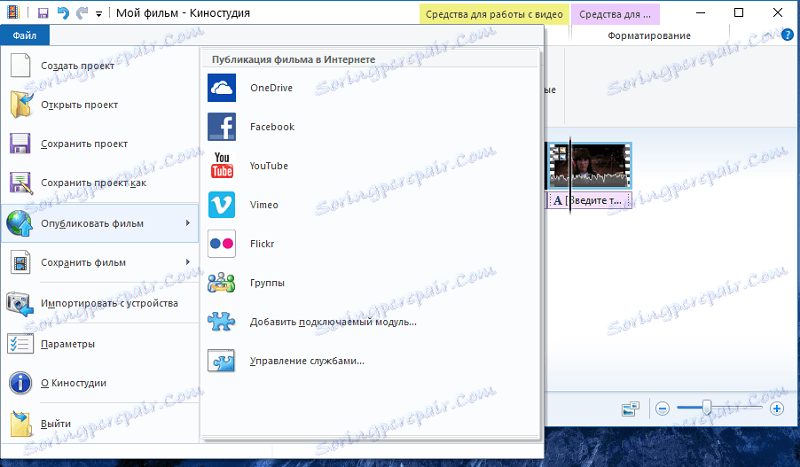Open the Форматирование ribbon tab

tap(649, 36)
